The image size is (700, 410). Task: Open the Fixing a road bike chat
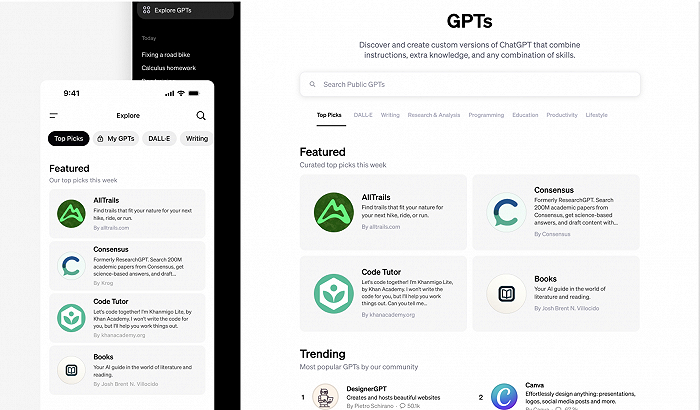click(x=166, y=54)
